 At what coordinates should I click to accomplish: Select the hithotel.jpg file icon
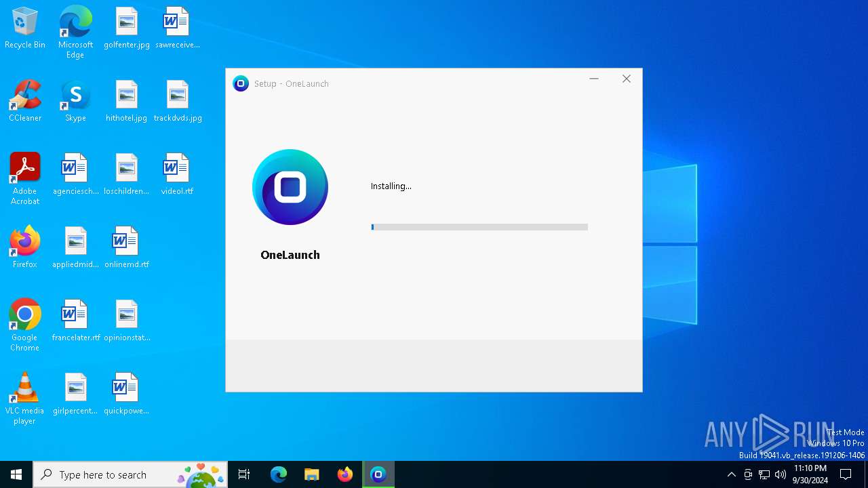pos(127,102)
